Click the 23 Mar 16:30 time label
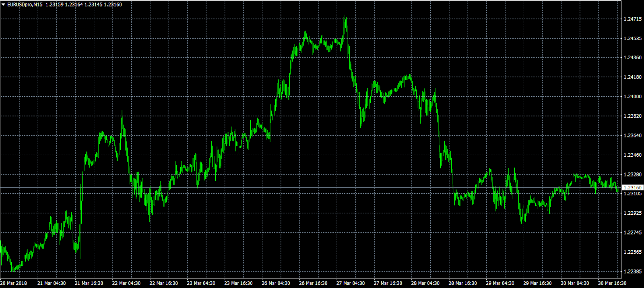Viewport: 644px width, 288px height. (x=239, y=283)
